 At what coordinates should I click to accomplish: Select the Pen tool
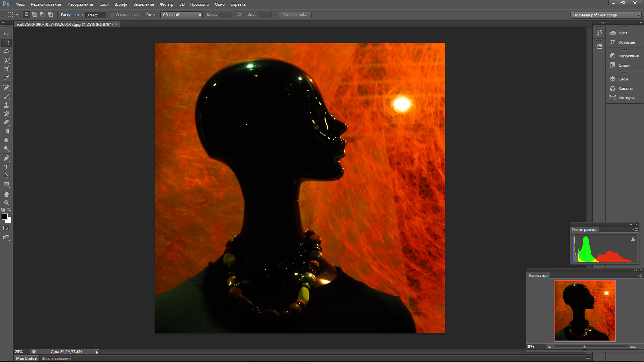pyautogui.click(x=6, y=158)
